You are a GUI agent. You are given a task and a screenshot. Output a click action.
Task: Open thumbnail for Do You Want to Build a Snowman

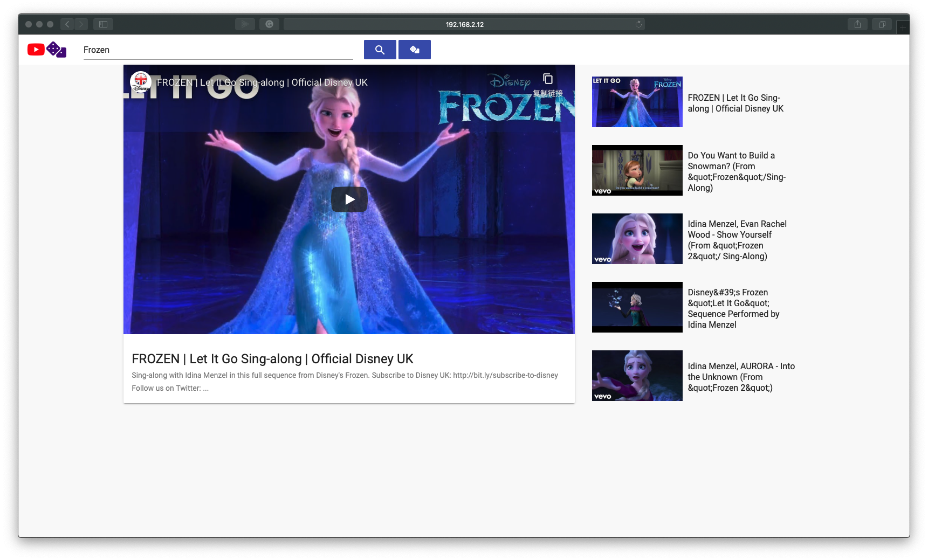(x=637, y=170)
